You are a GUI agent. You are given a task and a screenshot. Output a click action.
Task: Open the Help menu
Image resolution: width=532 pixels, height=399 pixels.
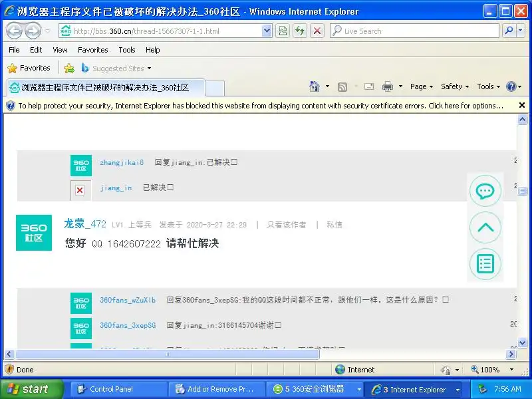tap(153, 50)
